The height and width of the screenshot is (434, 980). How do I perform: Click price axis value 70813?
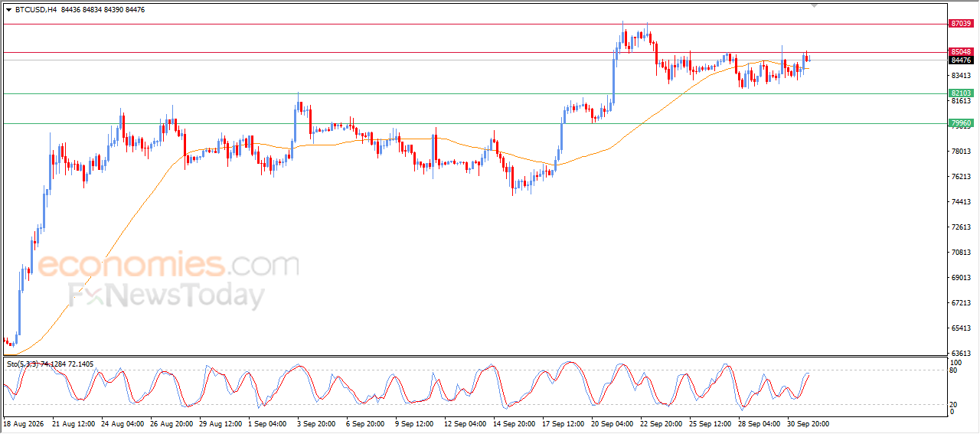pos(961,253)
